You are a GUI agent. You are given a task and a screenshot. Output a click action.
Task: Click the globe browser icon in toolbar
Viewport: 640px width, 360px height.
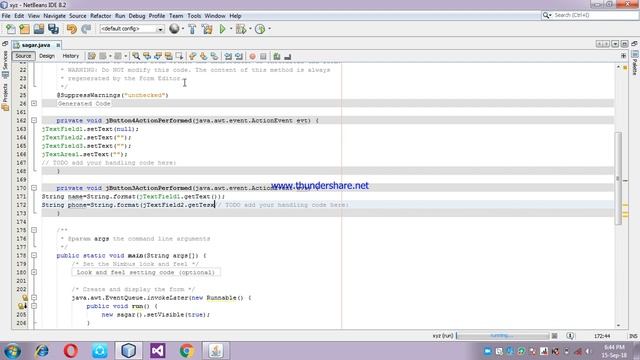[174, 29]
